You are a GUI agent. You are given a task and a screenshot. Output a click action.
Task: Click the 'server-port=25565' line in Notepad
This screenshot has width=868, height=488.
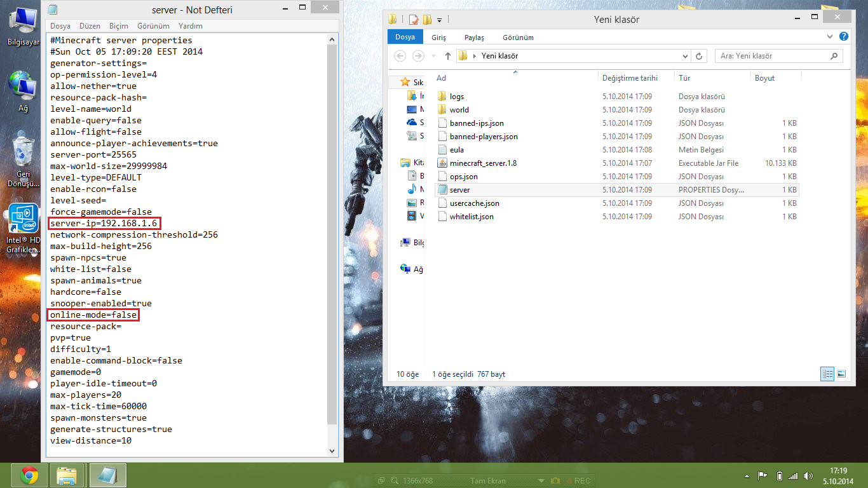[x=93, y=154]
